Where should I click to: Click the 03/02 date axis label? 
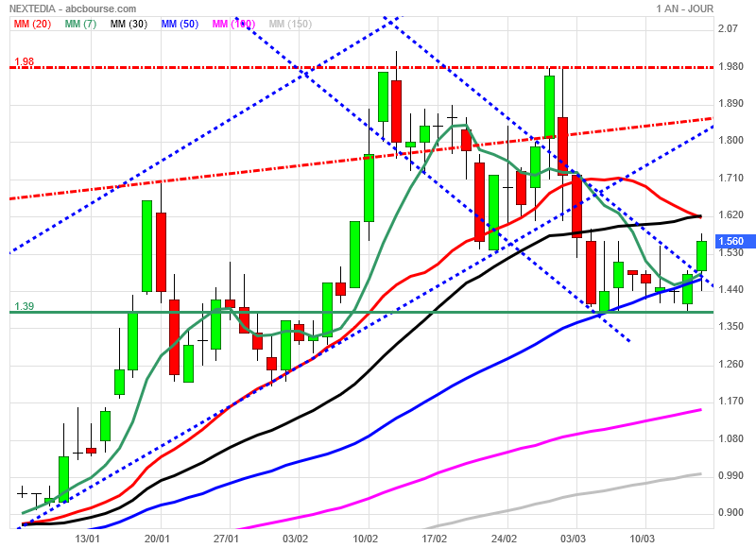[295, 538]
